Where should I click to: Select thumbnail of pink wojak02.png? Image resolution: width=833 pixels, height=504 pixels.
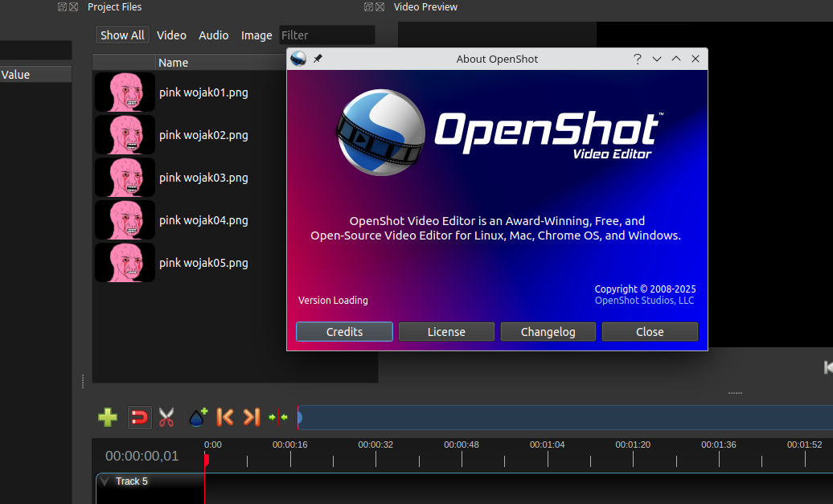pos(125,135)
